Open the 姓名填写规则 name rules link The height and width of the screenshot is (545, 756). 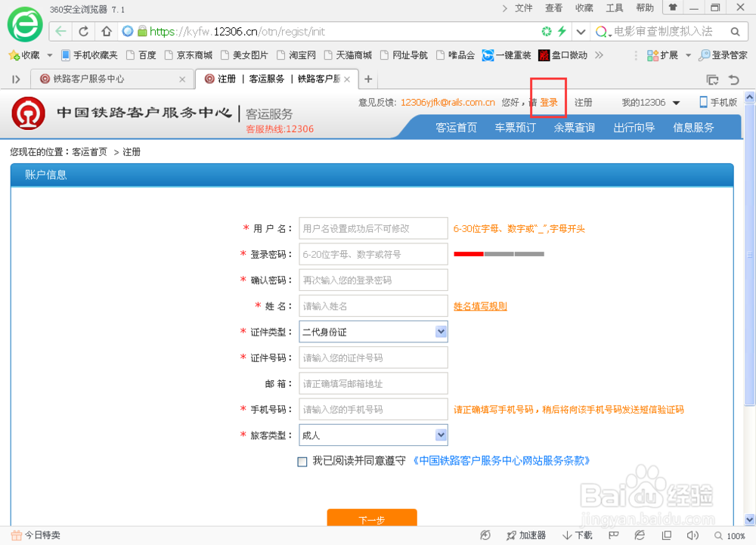click(x=479, y=305)
